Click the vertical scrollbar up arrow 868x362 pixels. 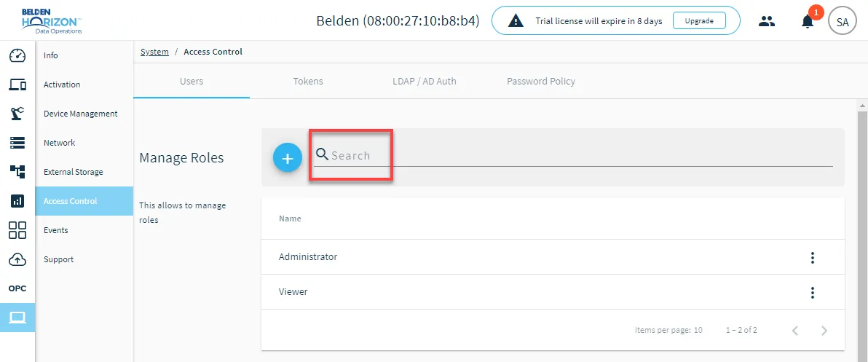pyautogui.click(x=862, y=104)
